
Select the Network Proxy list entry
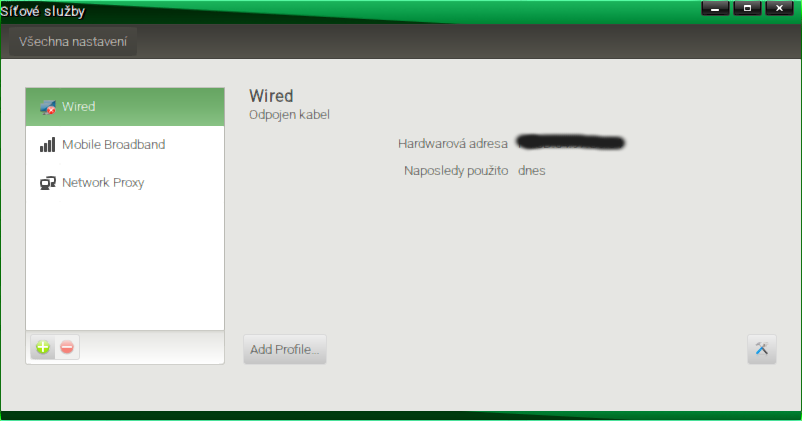coord(125,183)
